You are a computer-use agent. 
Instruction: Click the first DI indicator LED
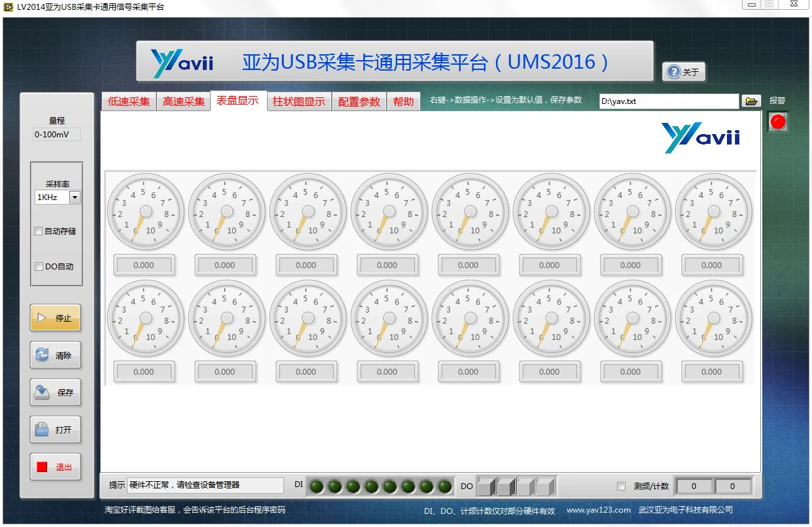317,486
